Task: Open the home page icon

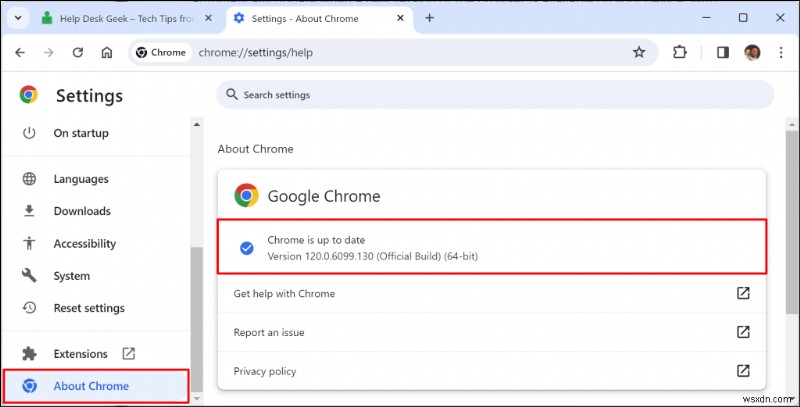Action: [107, 53]
